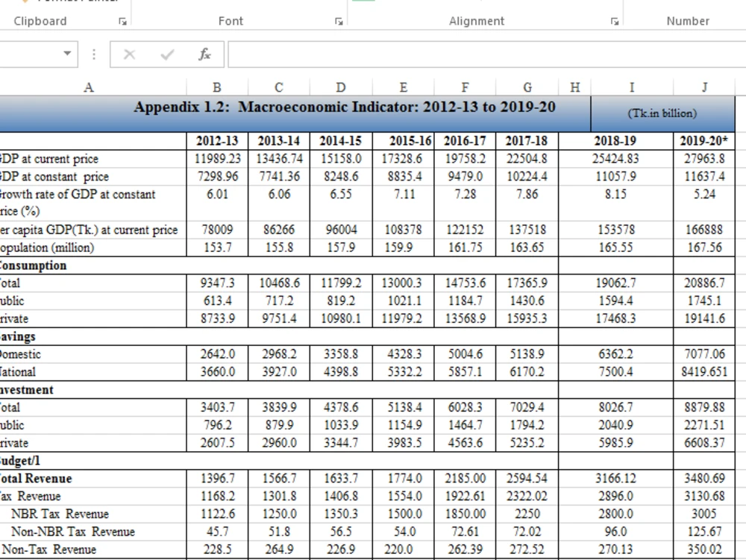Select column I header
The height and width of the screenshot is (560, 746).
[632, 87]
